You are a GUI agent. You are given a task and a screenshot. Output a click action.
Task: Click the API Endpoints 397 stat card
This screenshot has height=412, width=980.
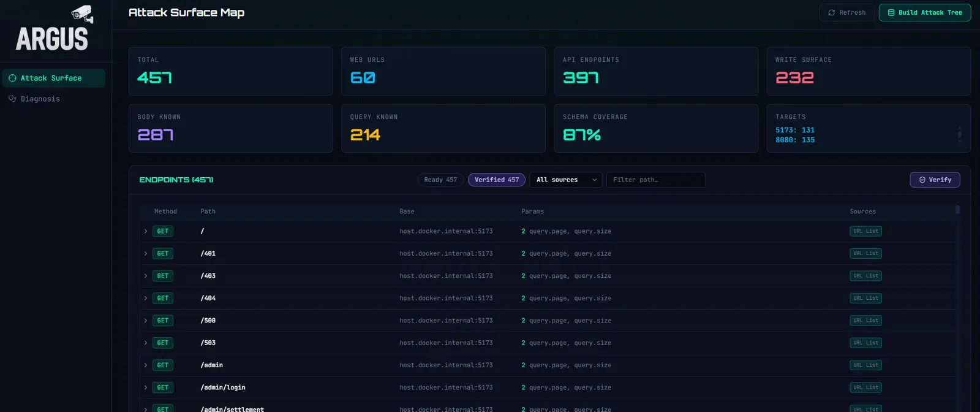(x=656, y=71)
